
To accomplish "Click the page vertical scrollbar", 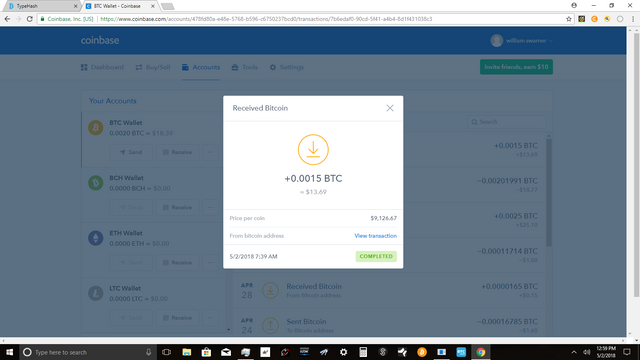I will coord(636,165).
